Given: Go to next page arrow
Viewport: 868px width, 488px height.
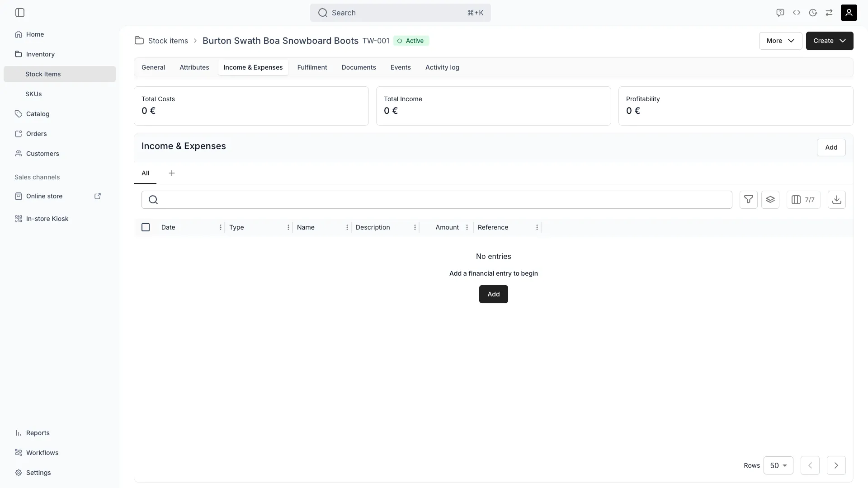Looking at the screenshot, I should point(836,465).
